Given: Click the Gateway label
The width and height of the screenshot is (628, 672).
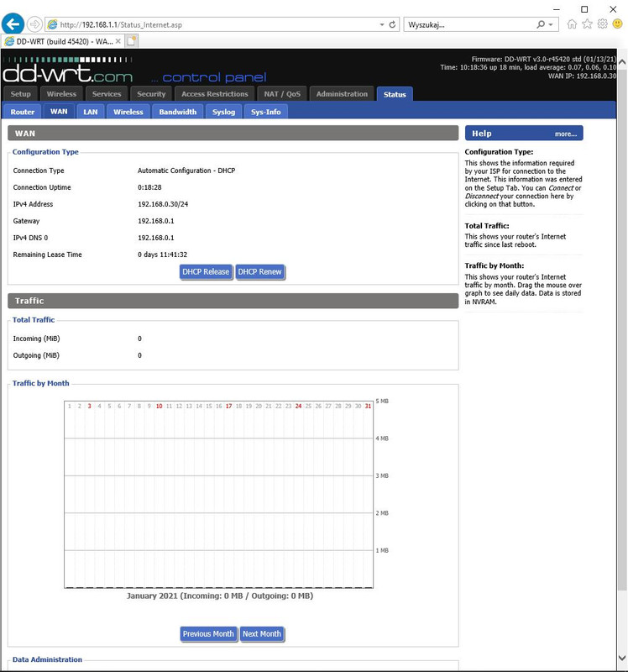Looking at the screenshot, I should tap(26, 221).
